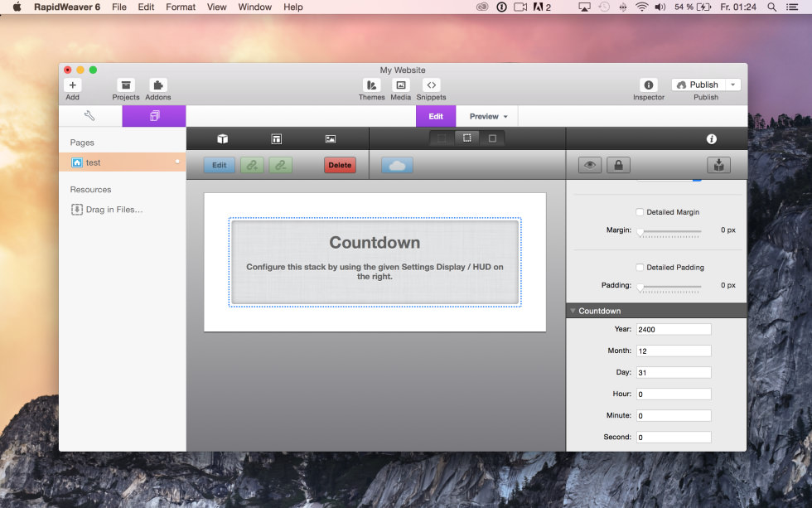Screen dimensions: 812x508
Task: Click the blue cloud button
Action: pyautogui.click(x=397, y=165)
